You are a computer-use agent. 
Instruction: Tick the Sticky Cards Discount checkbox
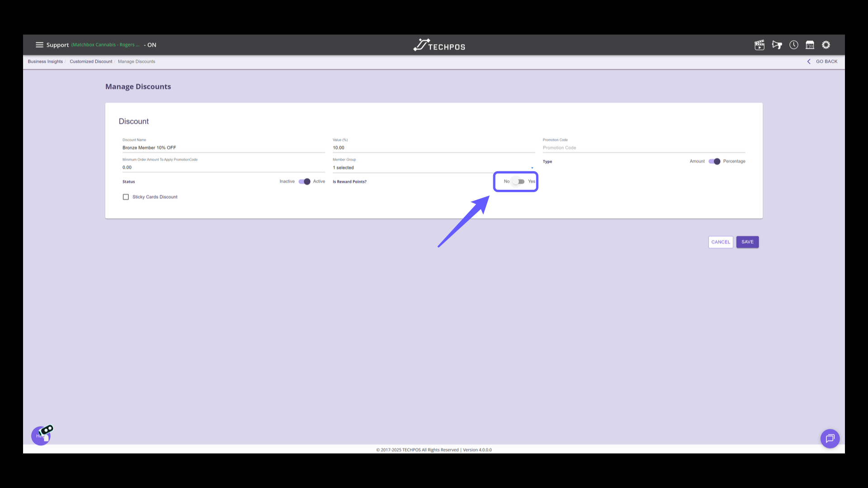[126, 197]
